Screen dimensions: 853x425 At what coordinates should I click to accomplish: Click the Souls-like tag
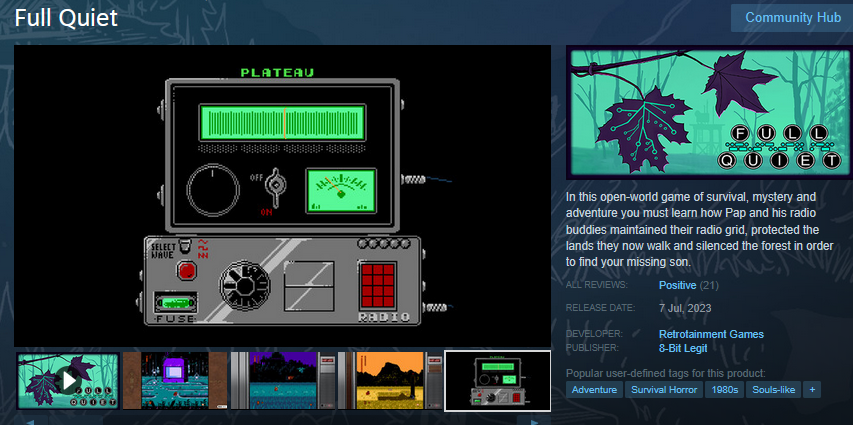pyautogui.click(x=774, y=390)
